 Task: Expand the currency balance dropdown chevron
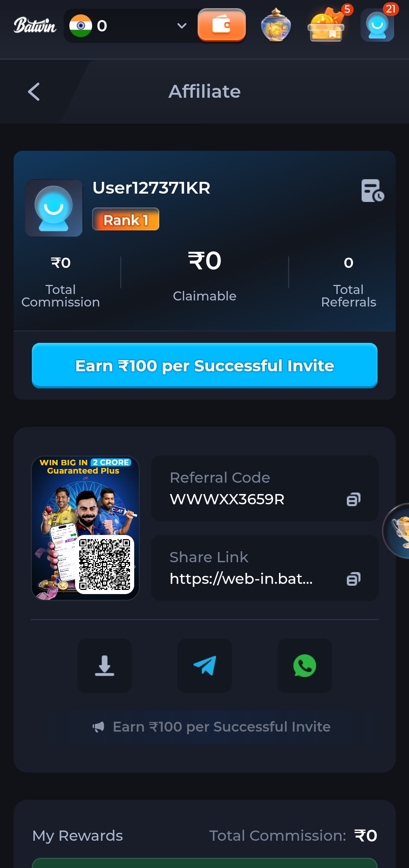point(182,26)
